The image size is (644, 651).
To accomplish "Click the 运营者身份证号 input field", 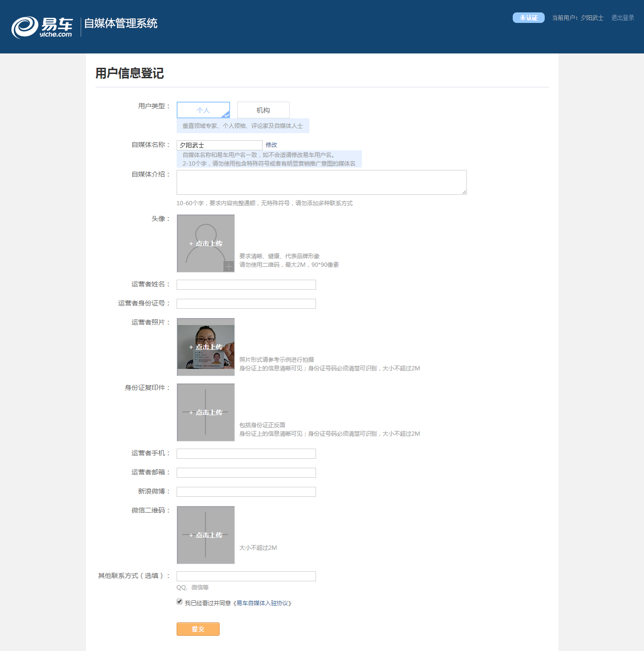I will 246,304.
